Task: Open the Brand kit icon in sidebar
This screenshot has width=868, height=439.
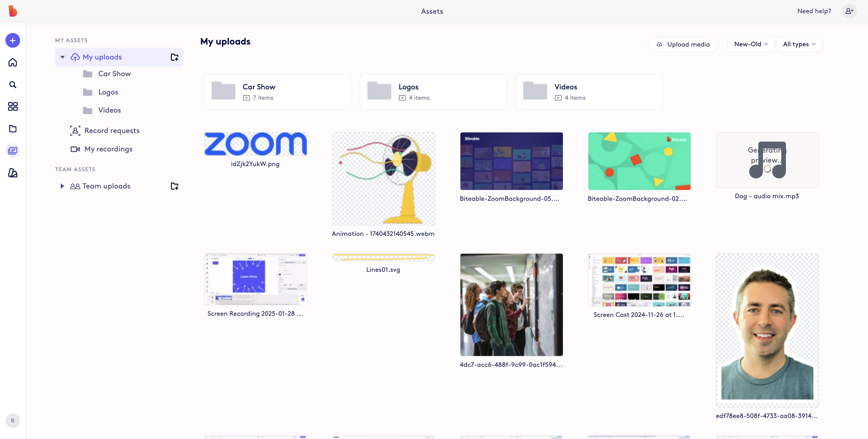Action: tap(12, 173)
